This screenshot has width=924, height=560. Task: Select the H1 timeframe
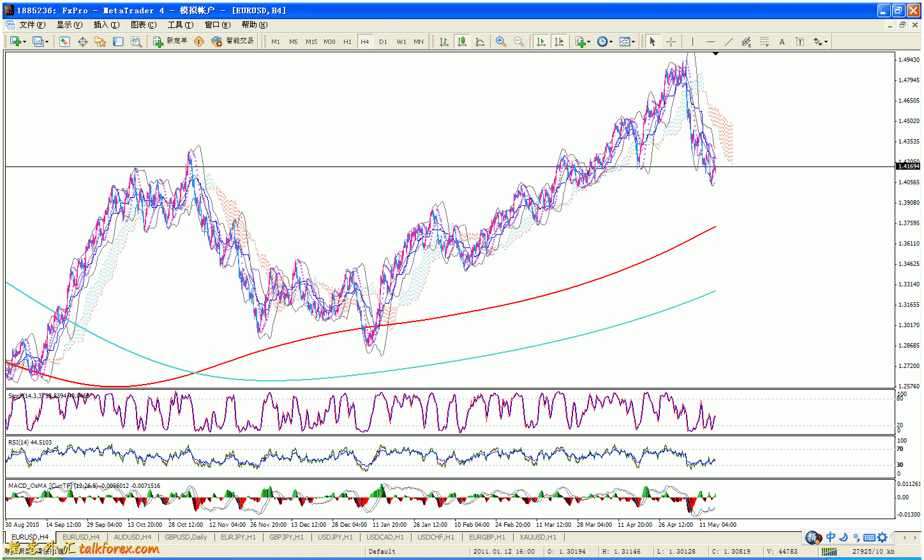(x=347, y=41)
